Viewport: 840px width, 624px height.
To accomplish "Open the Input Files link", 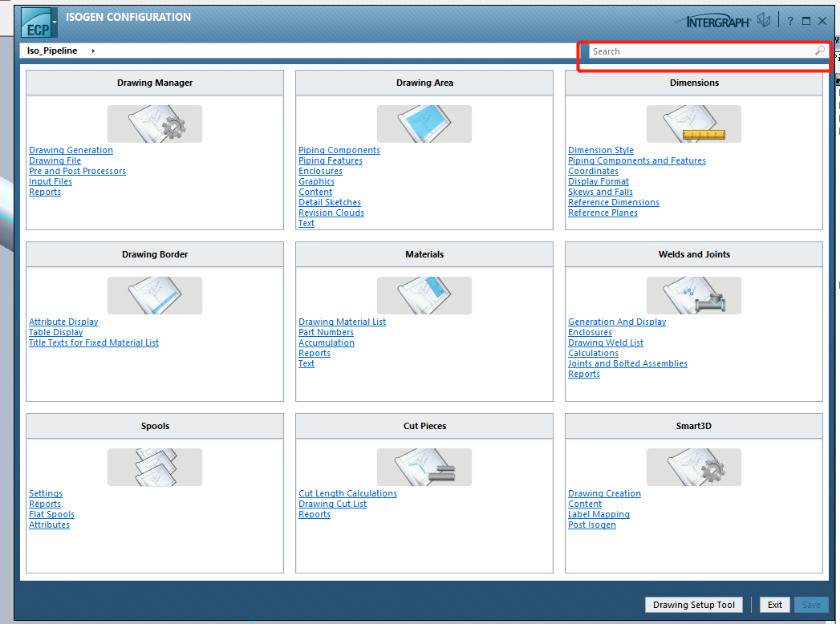I will tap(51, 181).
